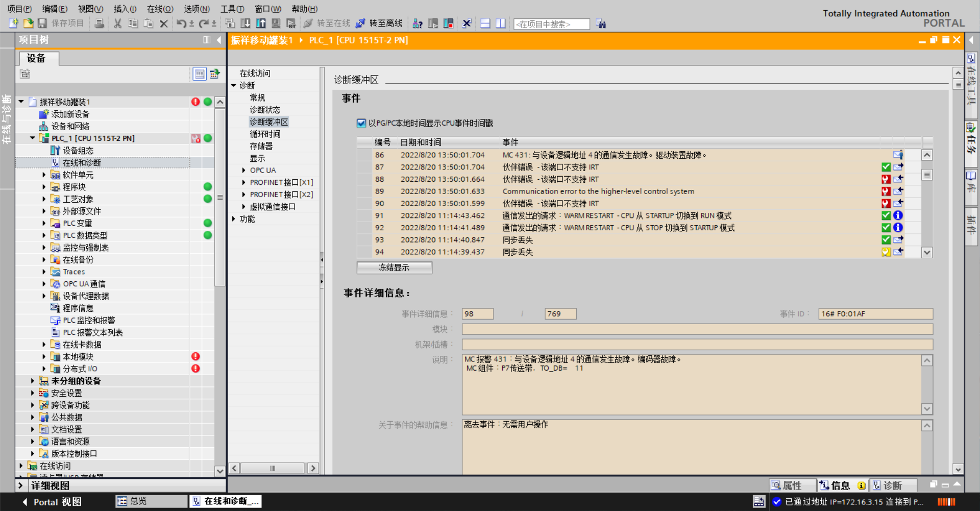The height and width of the screenshot is (511, 980).
Task: Click the undo arrow icon
Action: [181, 23]
